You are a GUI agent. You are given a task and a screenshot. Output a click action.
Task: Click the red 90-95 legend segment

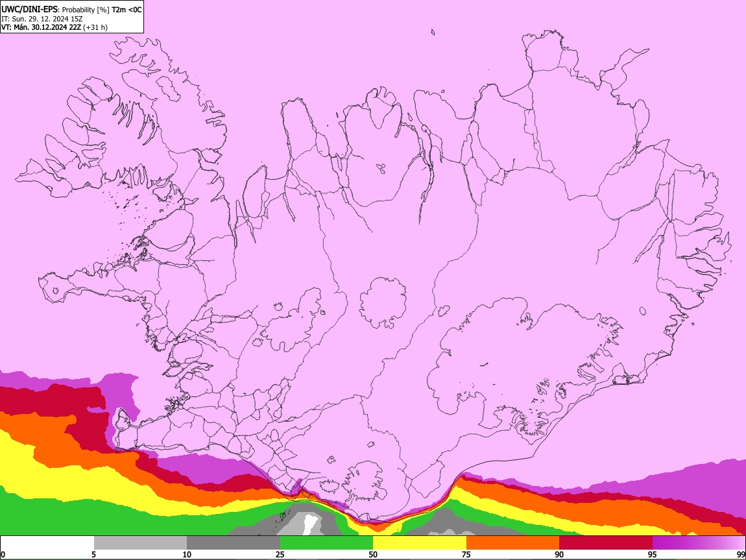[606, 542]
